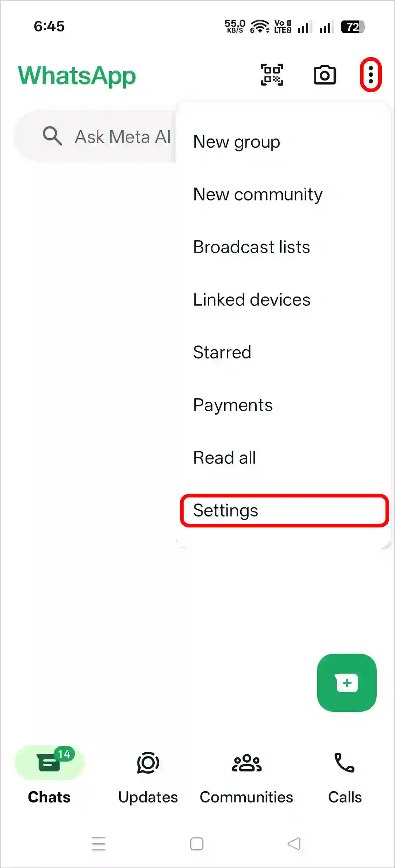Go to the Communities tab
The image size is (395, 868).
247,775
